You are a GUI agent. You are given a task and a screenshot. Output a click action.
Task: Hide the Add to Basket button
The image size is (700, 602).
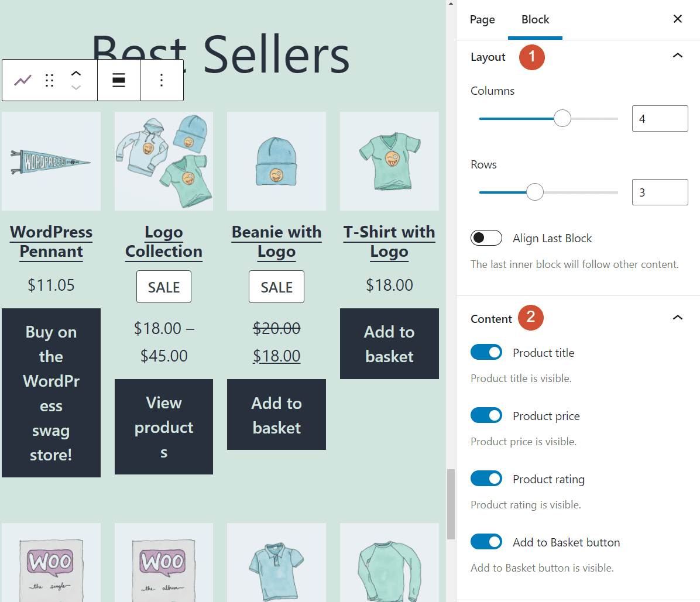[486, 541]
